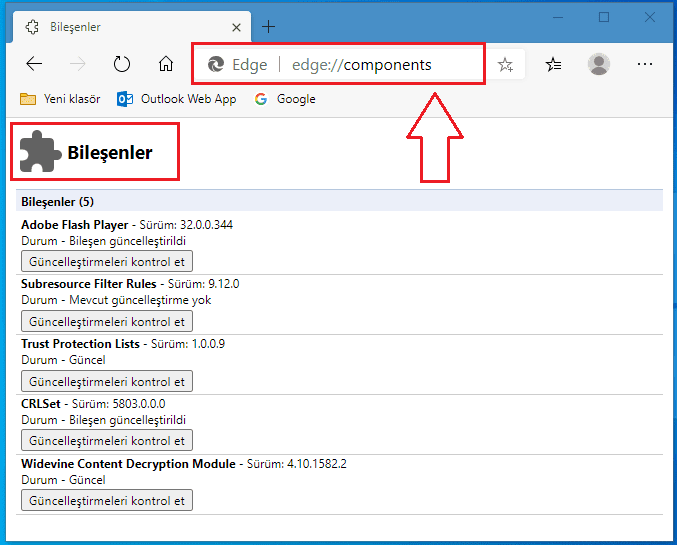Click the Subresource Filter Rules name
This screenshot has width=677, height=545.
pyautogui.click(x=89, y=284)
